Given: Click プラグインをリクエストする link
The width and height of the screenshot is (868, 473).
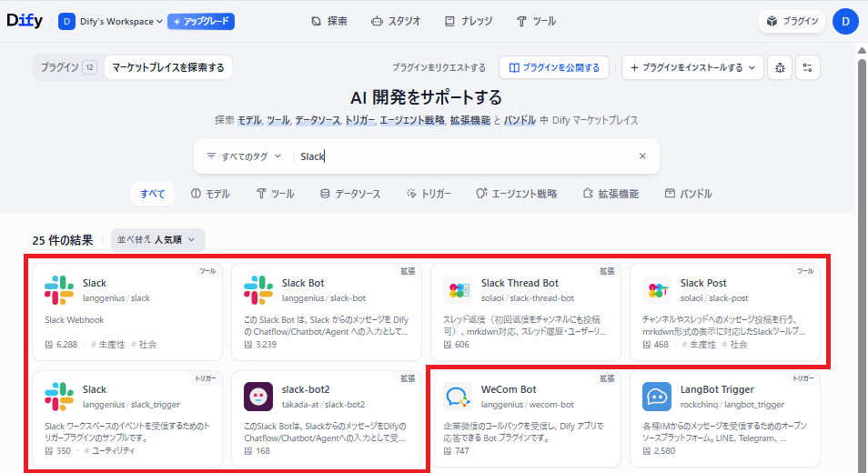Looking at the screenshot, I should tap(439, 67).
